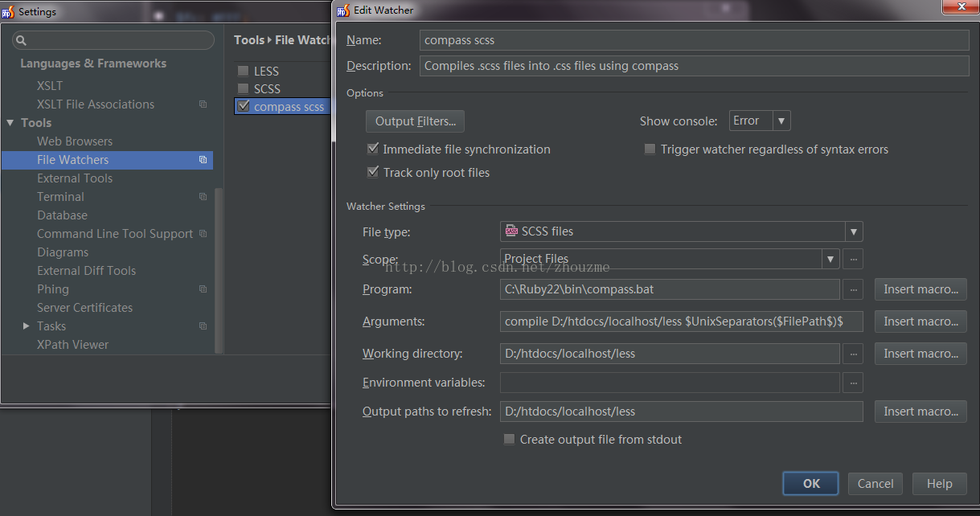Select Diagrams in settings tree
The width and height of the screenshot is (980, 516).
click(x=63, y=252)
